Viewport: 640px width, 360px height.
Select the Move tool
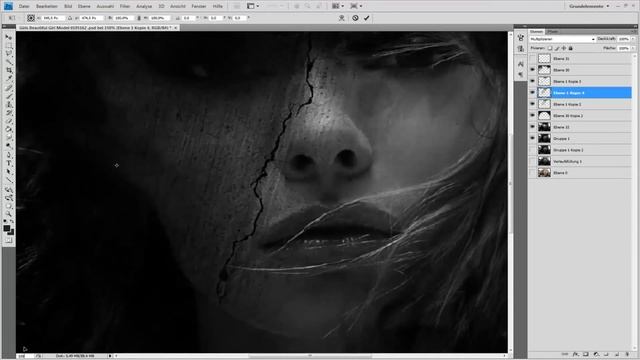tap(9, 37)
